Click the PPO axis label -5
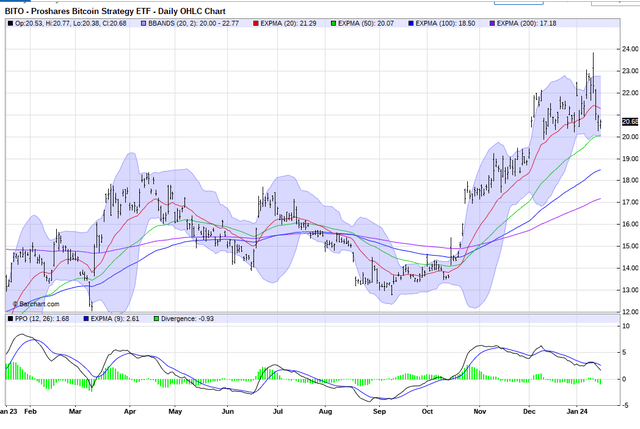 (x=625, y=405)
